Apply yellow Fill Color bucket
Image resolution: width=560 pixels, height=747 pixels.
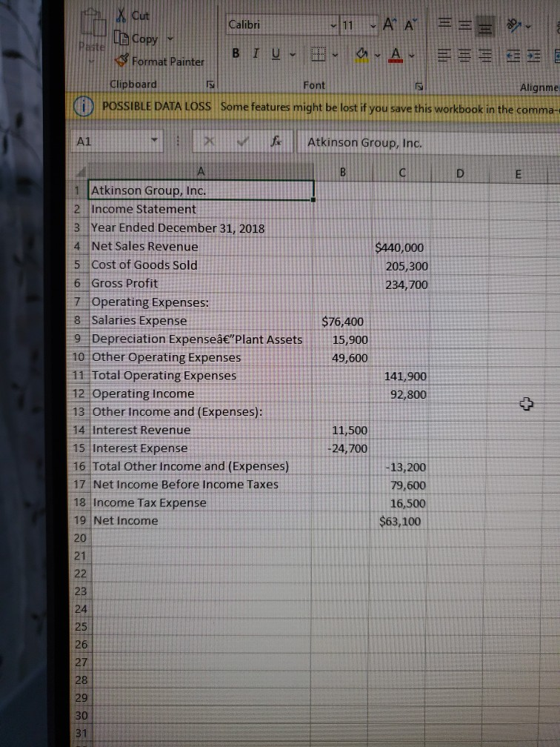point(362,55)
